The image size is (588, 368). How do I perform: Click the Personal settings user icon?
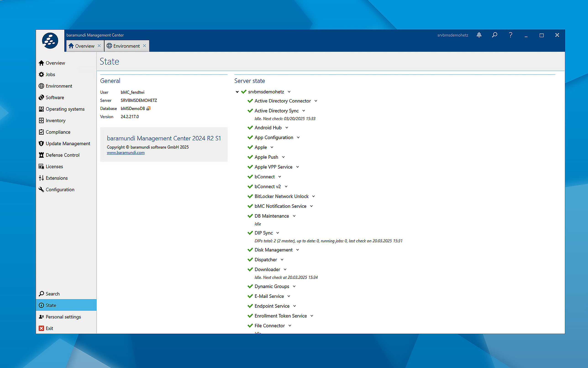pos(41,317)
